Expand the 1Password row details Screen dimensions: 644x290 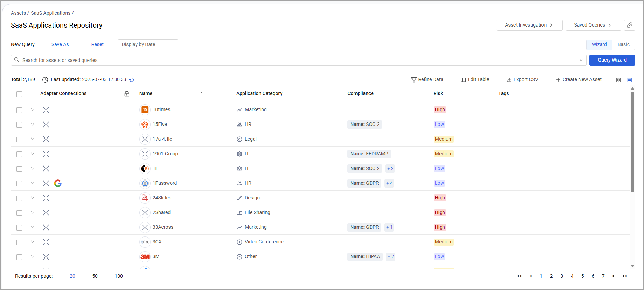[33, 183]
